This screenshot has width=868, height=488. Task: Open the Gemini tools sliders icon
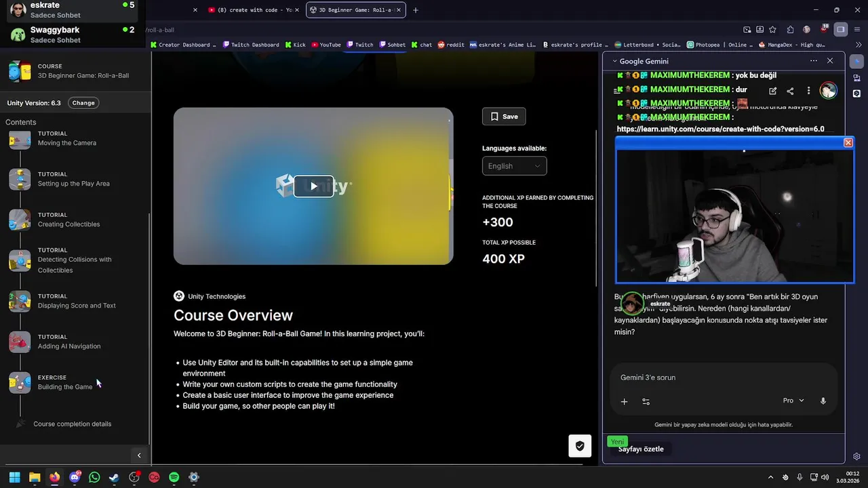[x=646, y=401]
